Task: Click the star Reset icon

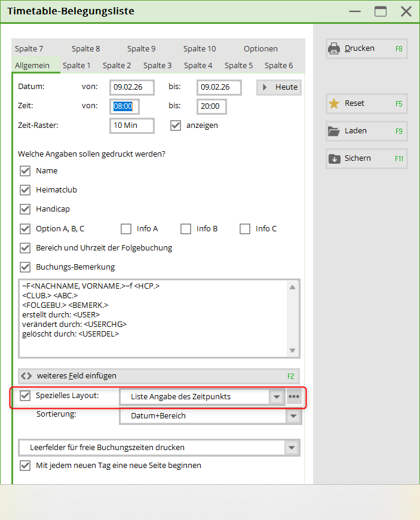Action: (335, 103)
